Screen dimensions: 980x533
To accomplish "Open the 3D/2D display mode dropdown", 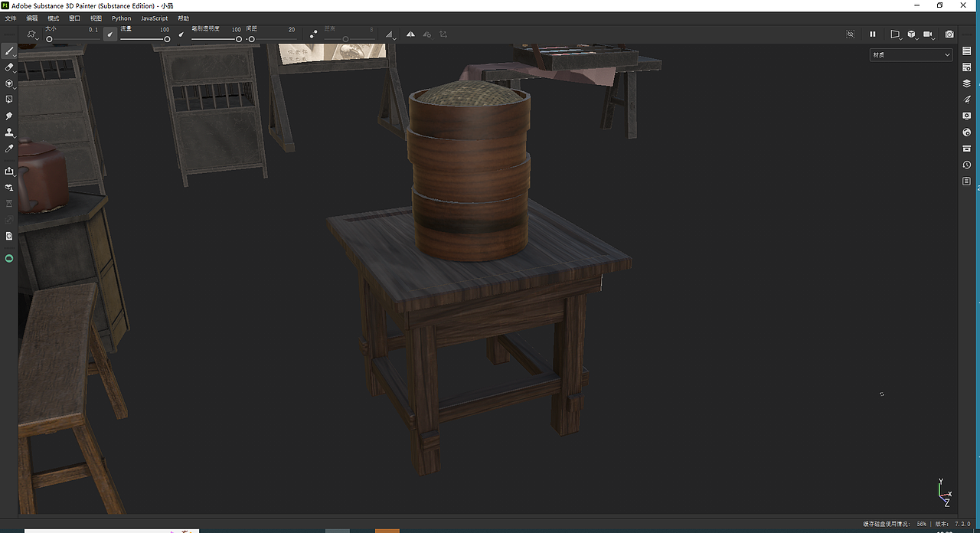I will coord(912,34).
